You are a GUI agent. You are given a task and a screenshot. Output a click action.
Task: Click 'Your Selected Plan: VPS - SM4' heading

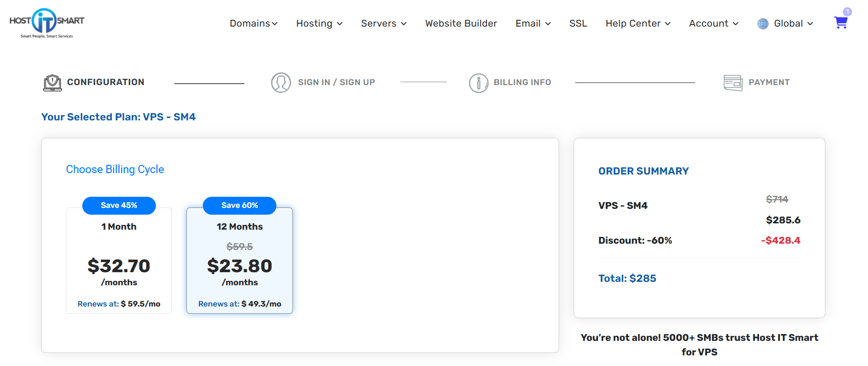pos(119,117)
